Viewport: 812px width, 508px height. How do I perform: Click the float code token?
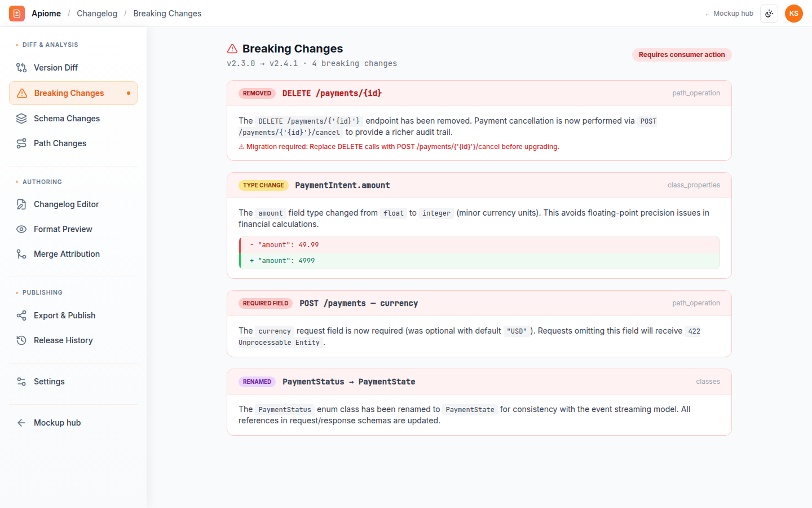394,213
